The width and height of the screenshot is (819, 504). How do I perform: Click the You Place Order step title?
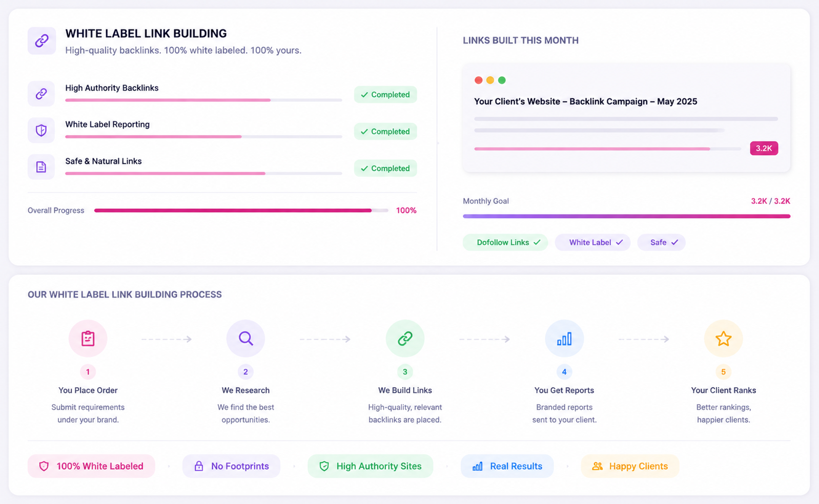(x=88, y=390)
